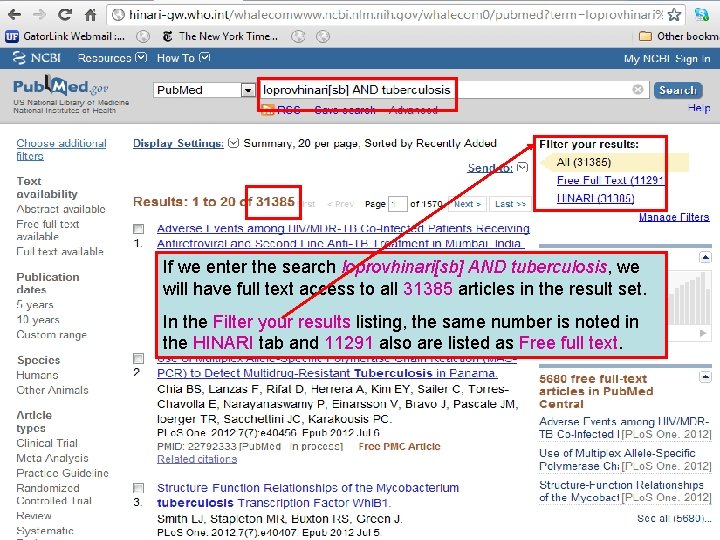Collapse the results by year chart panel
Viewport: 720px width, 540px height.
(705, 257)
